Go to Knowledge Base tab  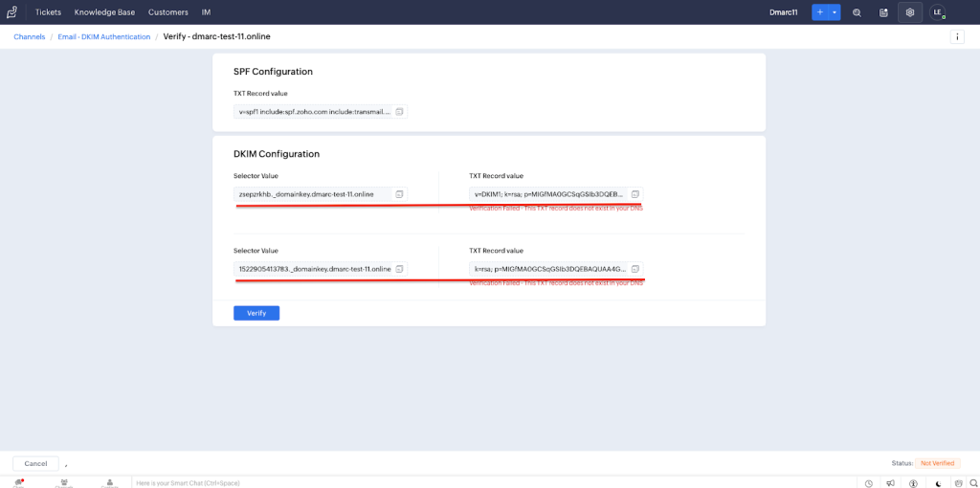click(x=104, y=12)
